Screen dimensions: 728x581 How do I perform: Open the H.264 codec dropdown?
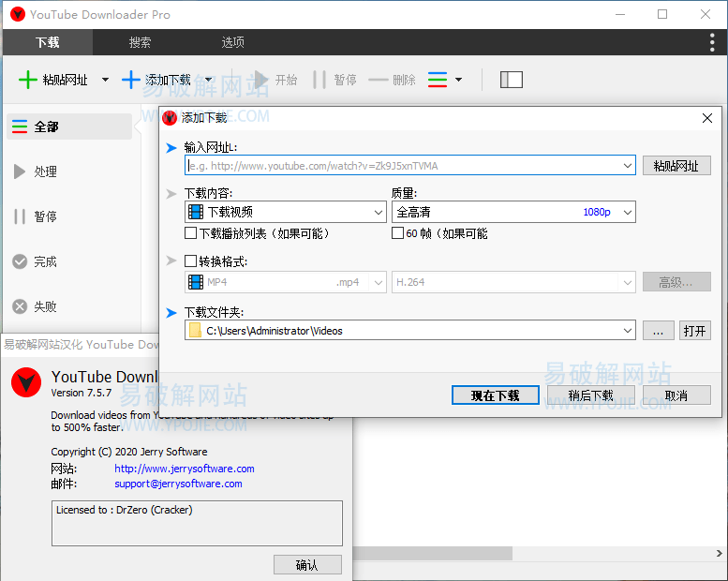click(x=627, y=282)
